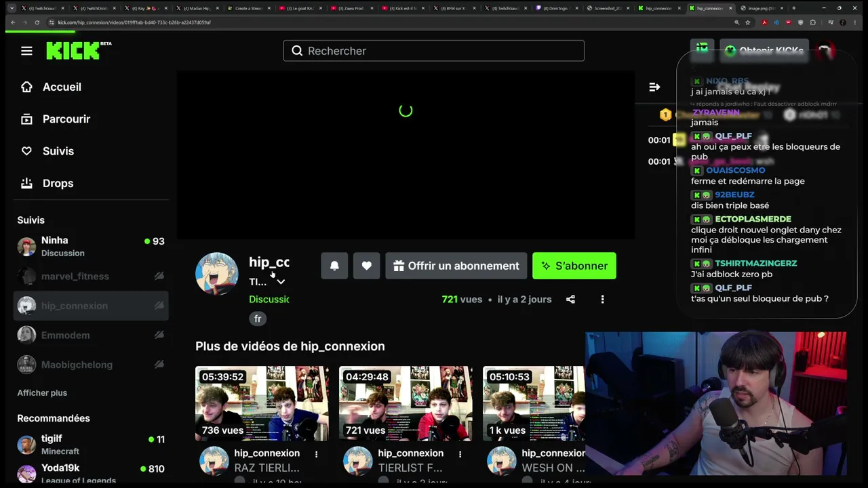Expand the list with Afficher plus
This screenshot has height=488, width=868.
(x=42, y=393)
